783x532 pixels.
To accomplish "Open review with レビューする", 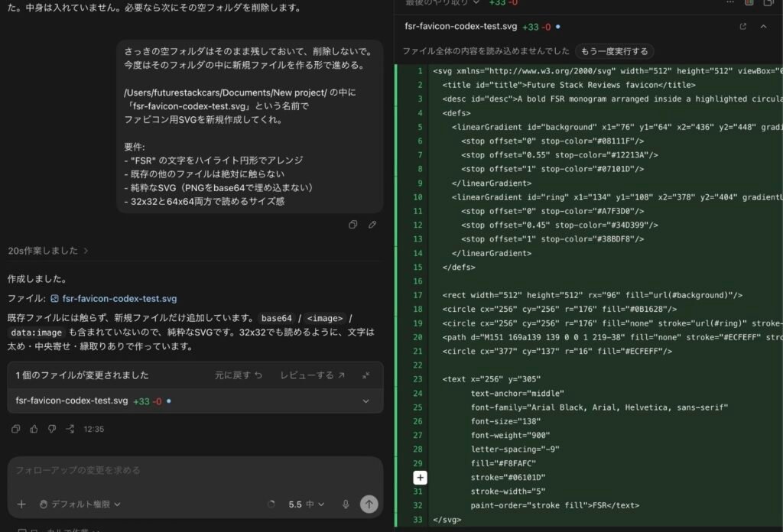I will point(312,375).
